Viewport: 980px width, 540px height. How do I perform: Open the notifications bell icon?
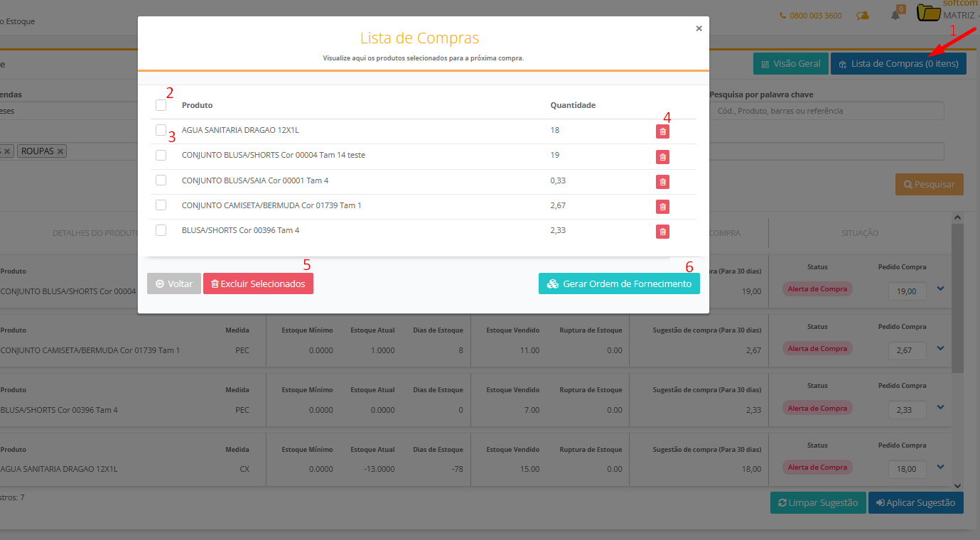[x=895, y=15]
